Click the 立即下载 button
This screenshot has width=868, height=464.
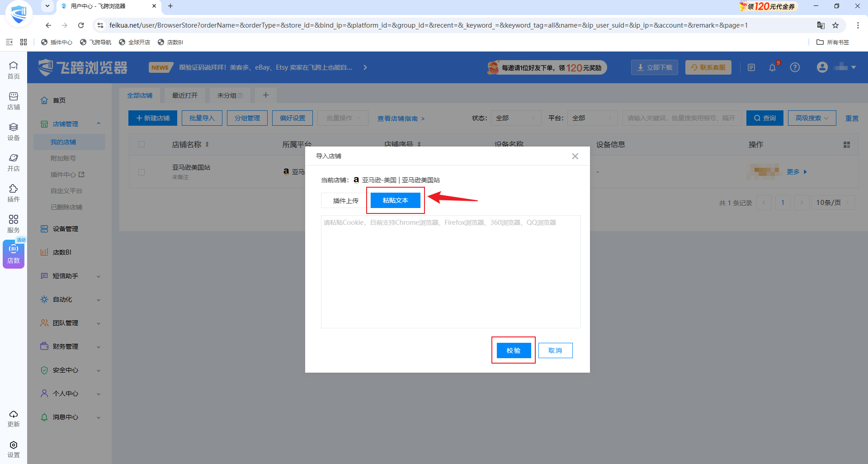click(655, 67)
